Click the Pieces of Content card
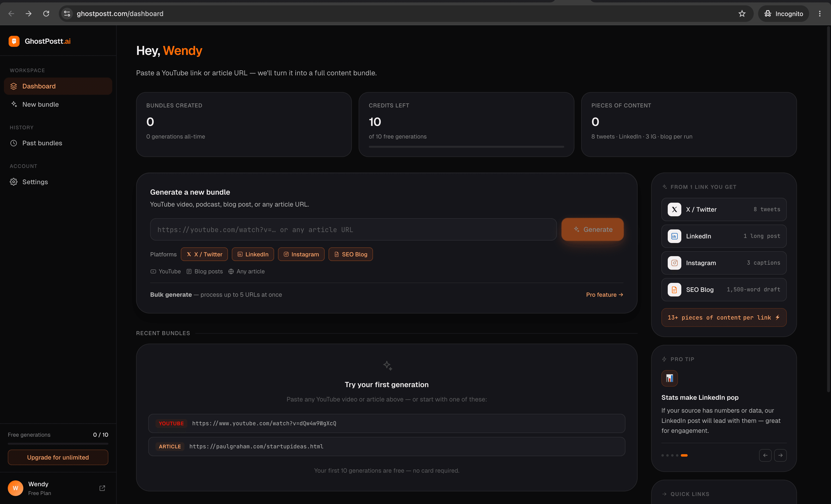This screenshot has height=504, width=831. tap(689, 124)
